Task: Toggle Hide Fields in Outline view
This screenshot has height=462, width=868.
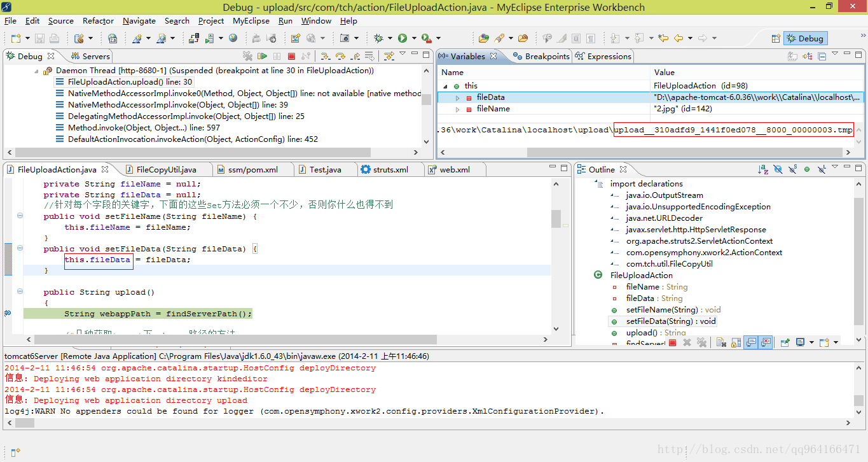Action: [x=778, y=169]
